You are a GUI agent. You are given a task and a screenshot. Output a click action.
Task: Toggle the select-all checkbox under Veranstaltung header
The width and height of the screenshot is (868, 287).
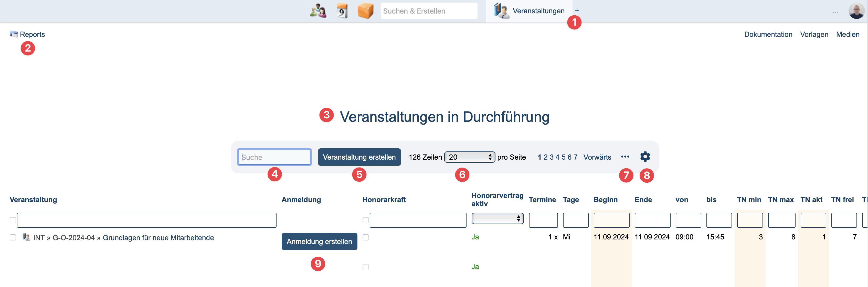click(13, 220)
